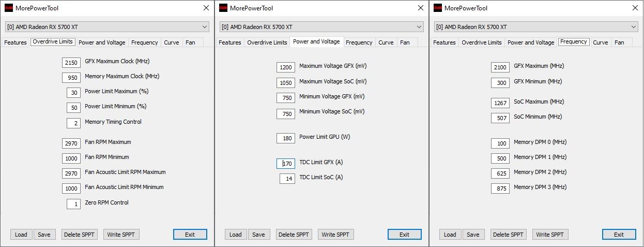
Task: Click Power Limit Minimum field
Action: pos(73,108)
